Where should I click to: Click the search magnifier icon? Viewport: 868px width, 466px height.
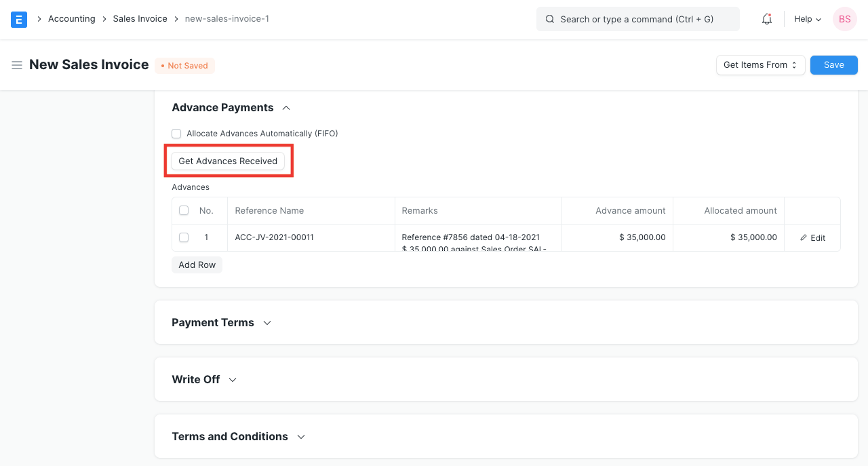click(550, 19)
